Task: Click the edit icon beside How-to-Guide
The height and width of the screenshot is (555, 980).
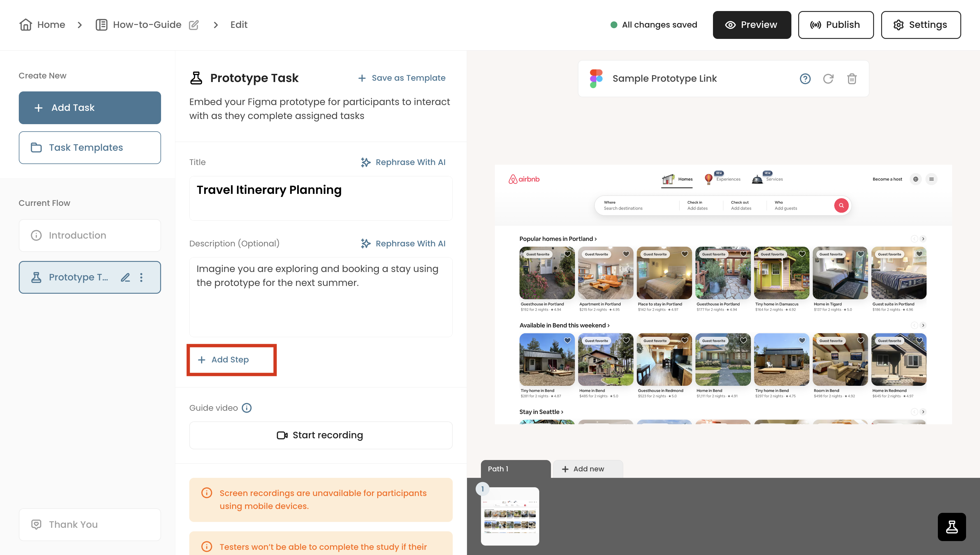Action: point(194,25)
